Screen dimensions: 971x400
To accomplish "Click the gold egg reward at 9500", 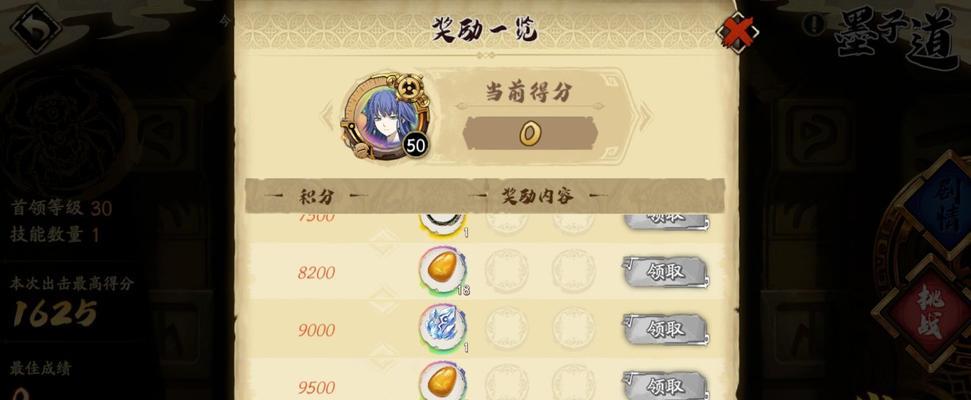I will coord(442,381).
